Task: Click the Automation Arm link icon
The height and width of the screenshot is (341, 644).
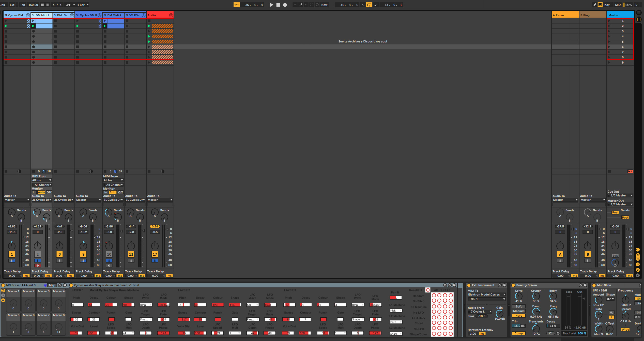Action: click(x=300, y=5)
